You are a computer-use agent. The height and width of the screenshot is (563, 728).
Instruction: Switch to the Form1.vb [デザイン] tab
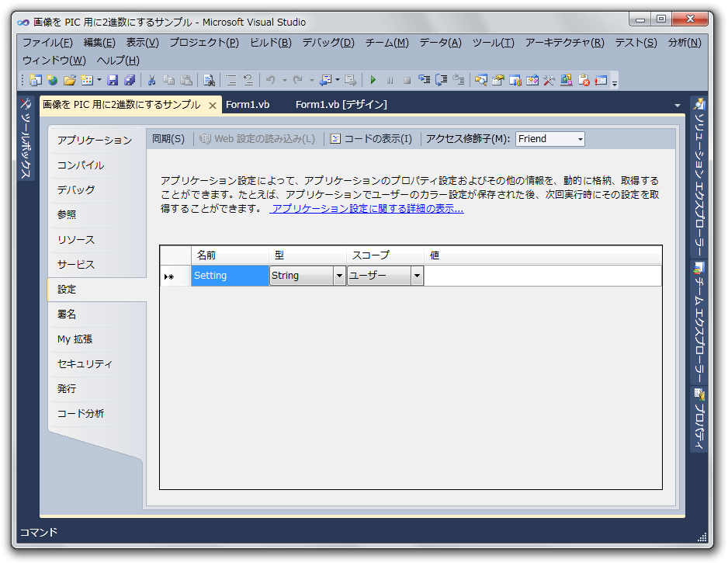(x=341, y=105)
